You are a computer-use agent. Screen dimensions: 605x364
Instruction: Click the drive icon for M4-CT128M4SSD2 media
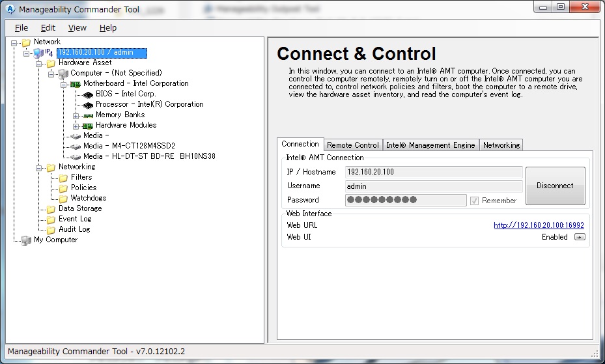click(x=76, y=147)
